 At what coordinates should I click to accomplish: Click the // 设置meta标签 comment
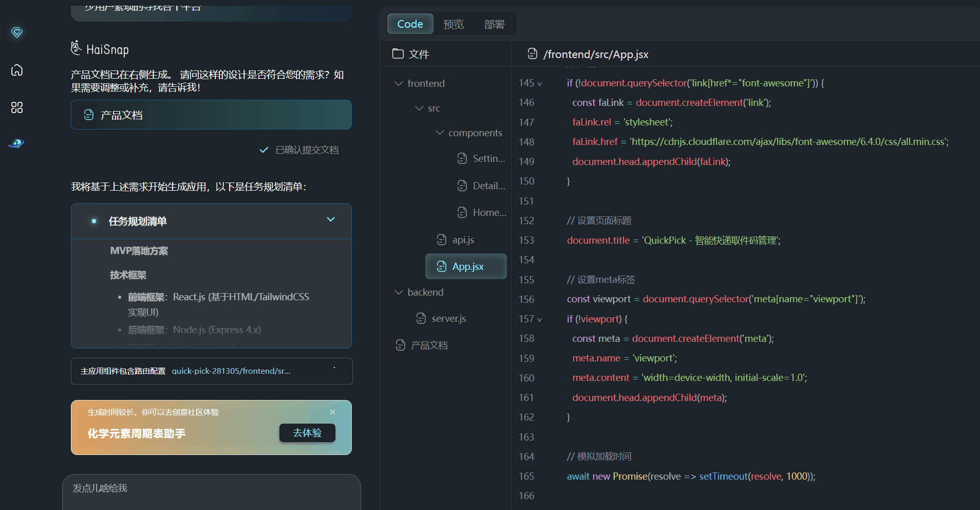601,280
